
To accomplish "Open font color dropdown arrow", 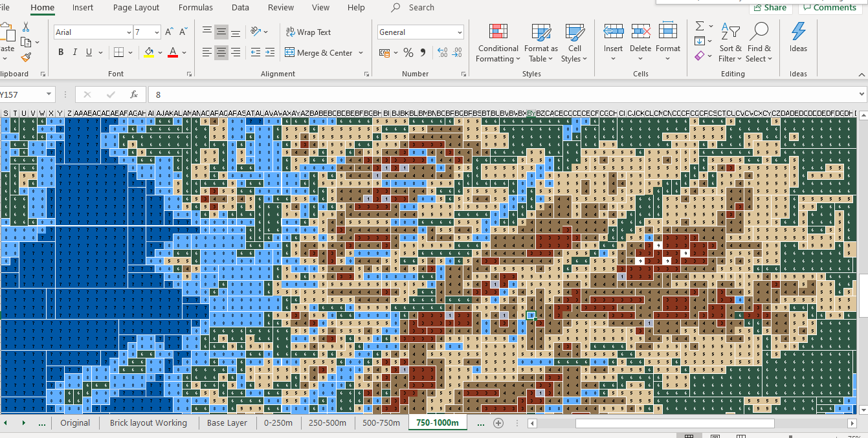I will click(184, 53).
